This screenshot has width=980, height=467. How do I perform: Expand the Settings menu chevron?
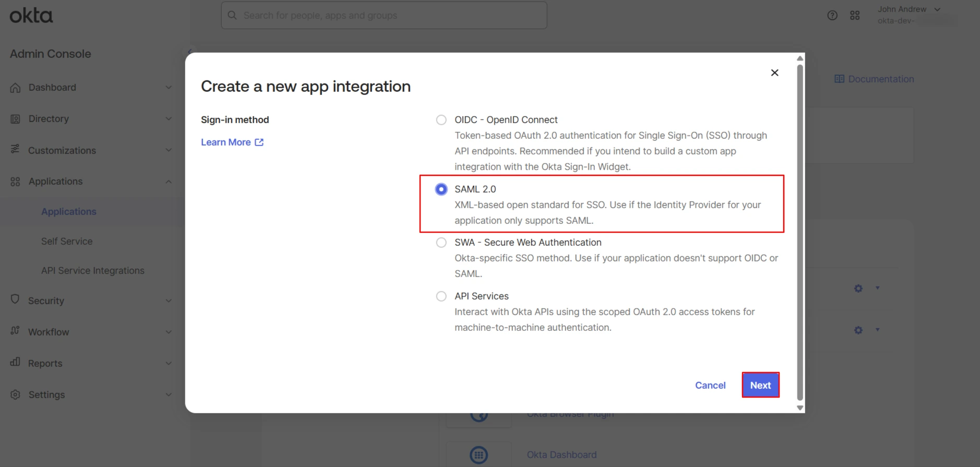pos(169,394)
